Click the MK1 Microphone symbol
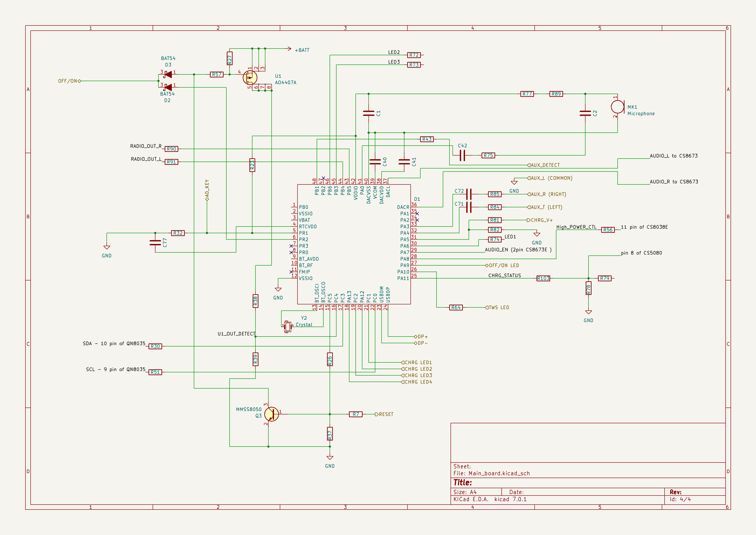The height and width of the screenshot is (535, 756). (617, 107)
